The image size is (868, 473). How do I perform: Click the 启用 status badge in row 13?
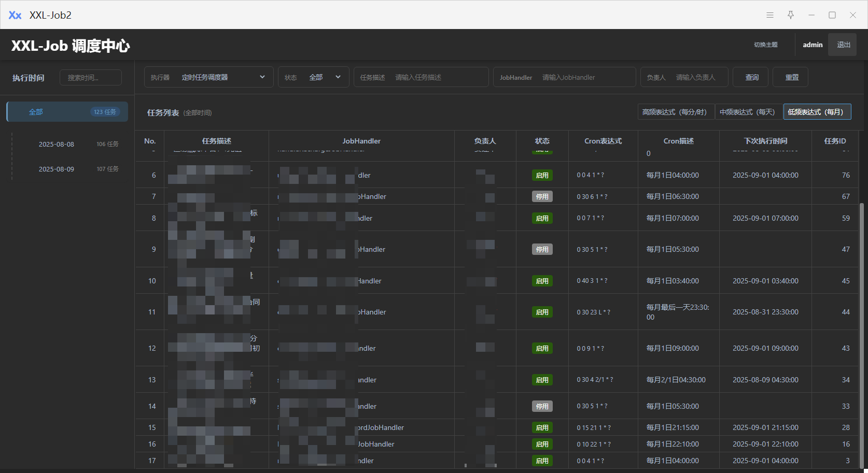click(x=542, y=380)
